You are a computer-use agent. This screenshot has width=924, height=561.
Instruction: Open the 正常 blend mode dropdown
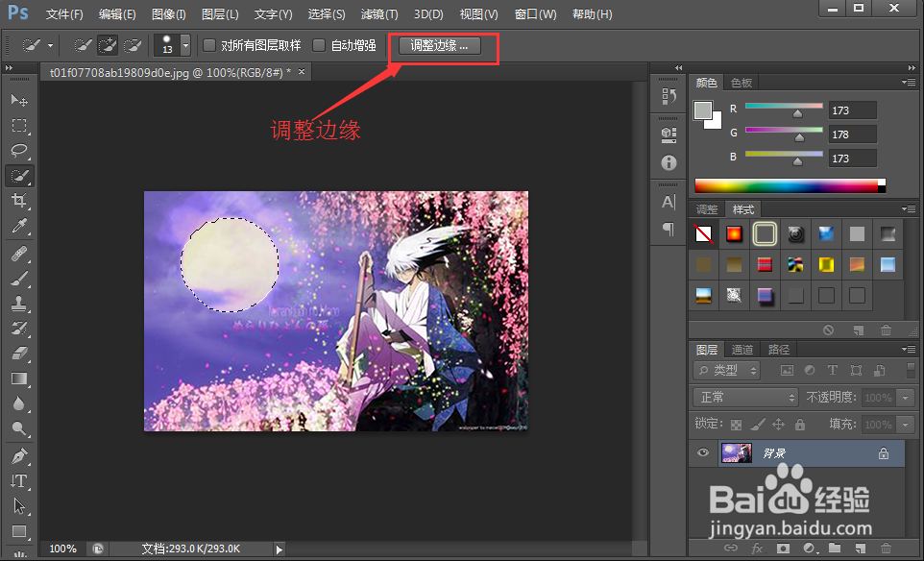tap(745, 397)
